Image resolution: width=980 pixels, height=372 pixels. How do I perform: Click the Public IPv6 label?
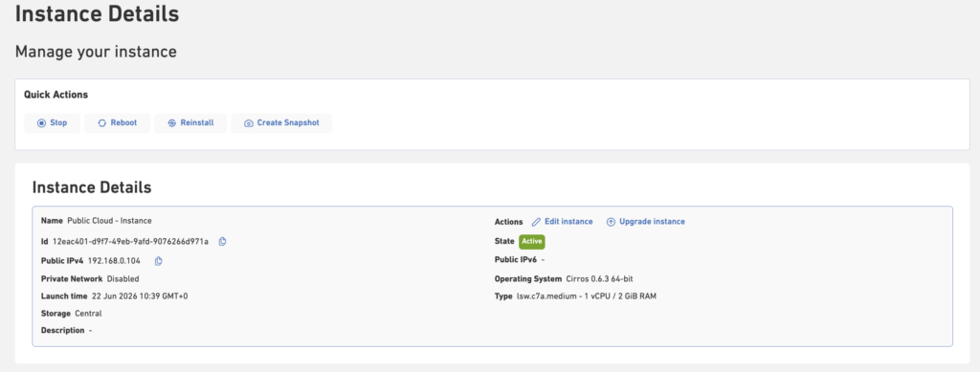[516, 259]
